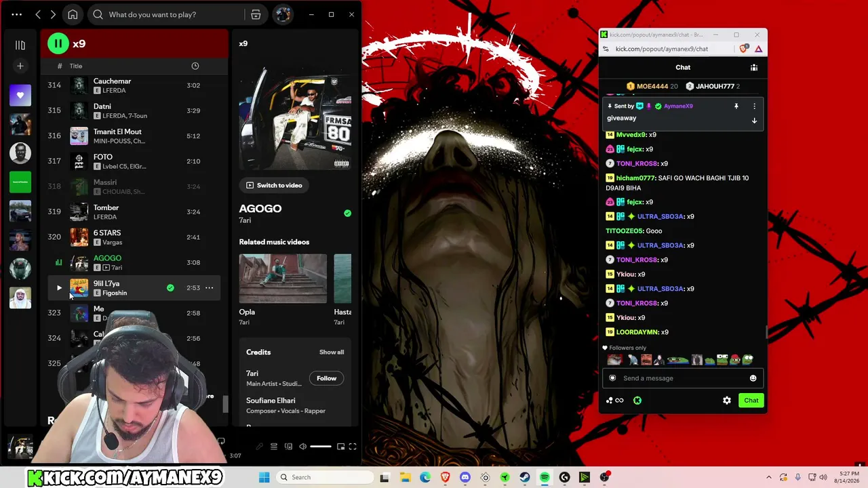The image size is (868, 488).
Task: Create a new playlist with the plus icon
Action: [20, 66]
